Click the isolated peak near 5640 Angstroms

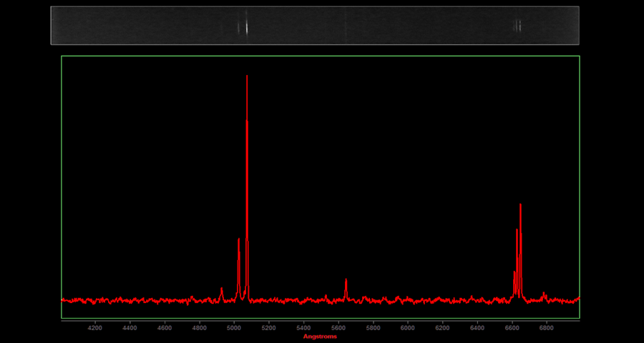point(346,281)
